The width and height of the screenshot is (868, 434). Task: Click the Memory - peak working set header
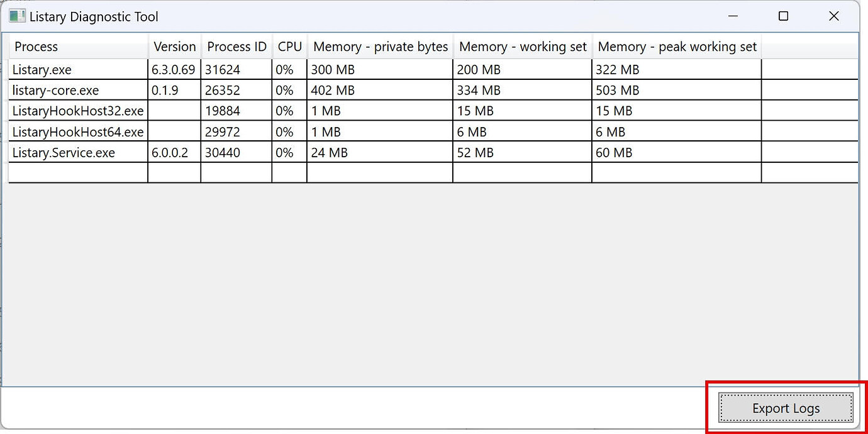coord(676,46)
